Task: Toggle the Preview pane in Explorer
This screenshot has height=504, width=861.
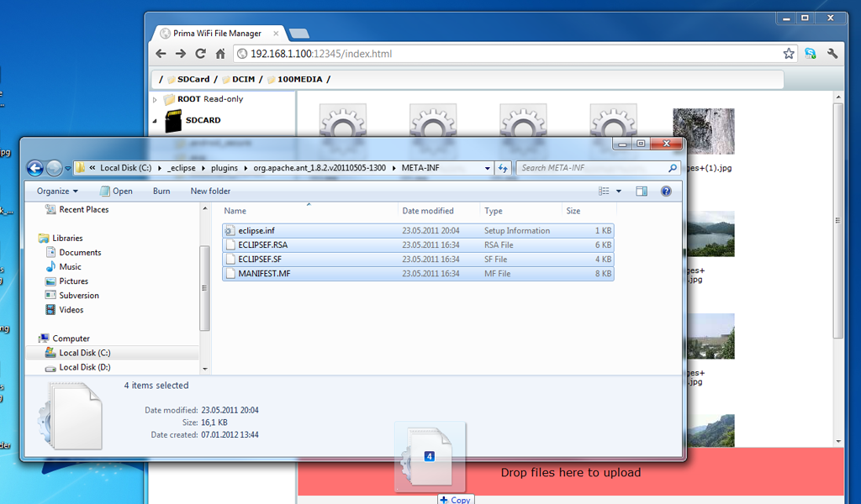Action: (x=641, y=191)
